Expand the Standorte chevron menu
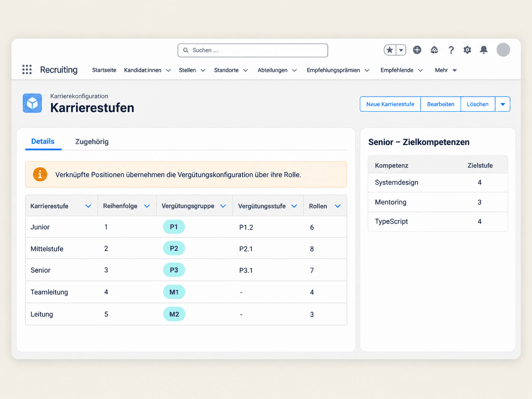532x399 pixels. click(245, 70)
